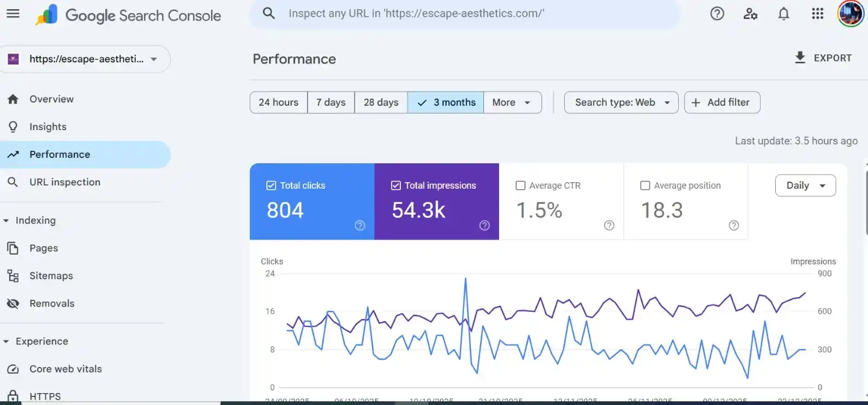Click the Add filter button
Screen dimensions: 868x405
click(x=722, y=102)
